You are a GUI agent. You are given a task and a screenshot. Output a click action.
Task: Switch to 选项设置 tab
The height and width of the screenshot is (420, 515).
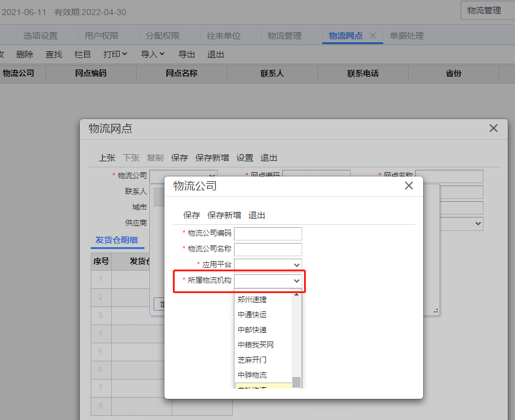pyautogui.click(x=40, y=36)
